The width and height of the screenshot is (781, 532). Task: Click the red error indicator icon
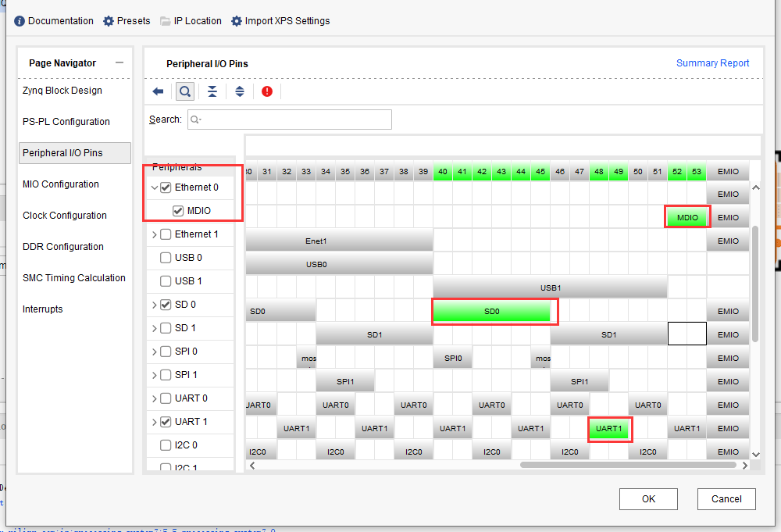pos(267,91)
